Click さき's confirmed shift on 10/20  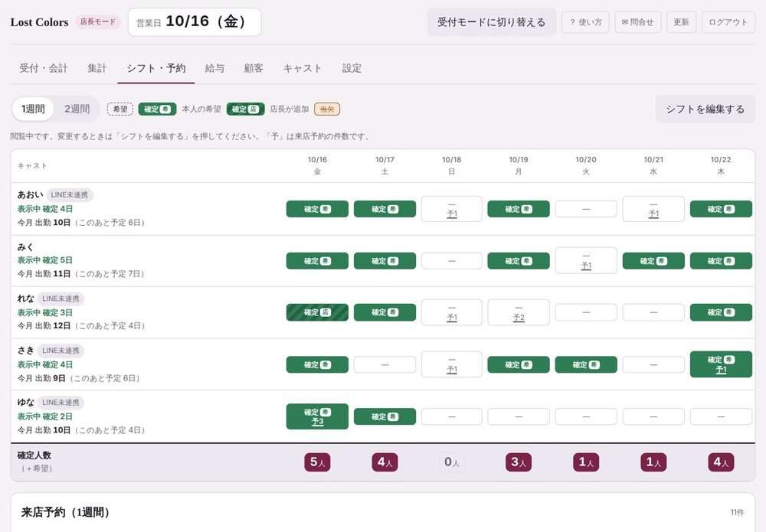point(586,364)
